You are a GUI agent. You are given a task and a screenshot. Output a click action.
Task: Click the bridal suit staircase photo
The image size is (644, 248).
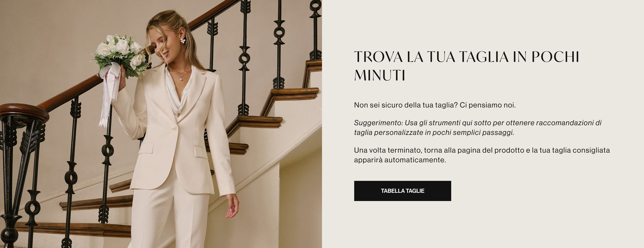(161, 124)
